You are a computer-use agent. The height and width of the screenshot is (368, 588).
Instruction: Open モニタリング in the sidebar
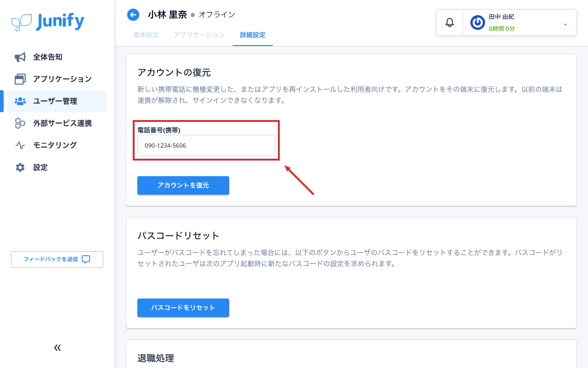click(x=57, y=145)
